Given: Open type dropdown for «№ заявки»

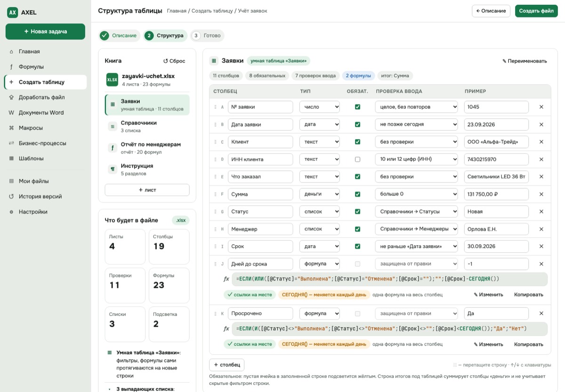Looking at the screenshot, I should [x=320, y=107].
